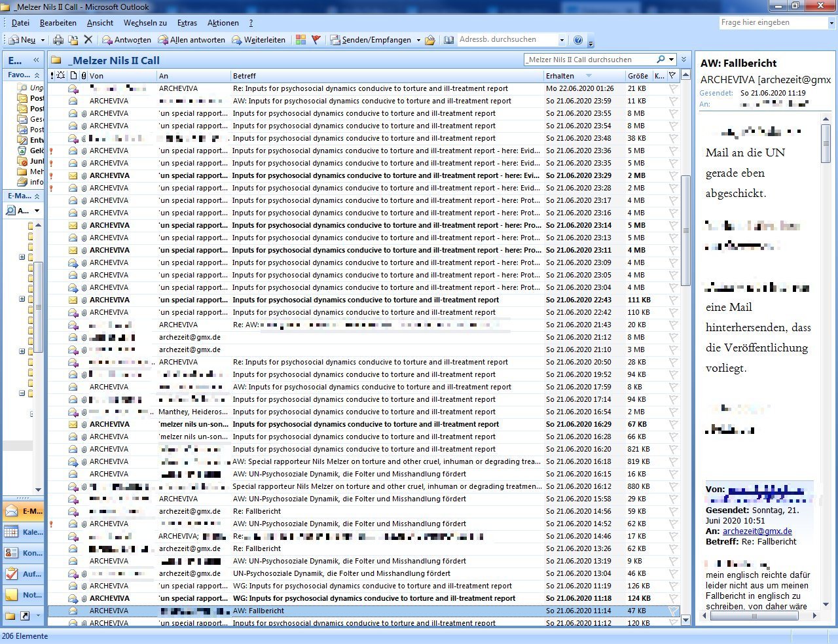Collapse the E-Ma... folders group header
Screen dimensions: 838x644
pyautogui.click(x=37, y=196)
